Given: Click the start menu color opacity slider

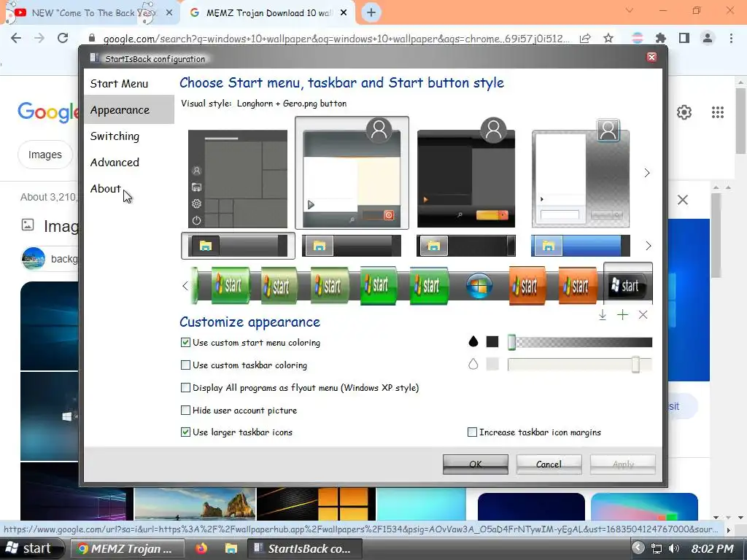Looking at the screenshot, I should click(580, 342).
